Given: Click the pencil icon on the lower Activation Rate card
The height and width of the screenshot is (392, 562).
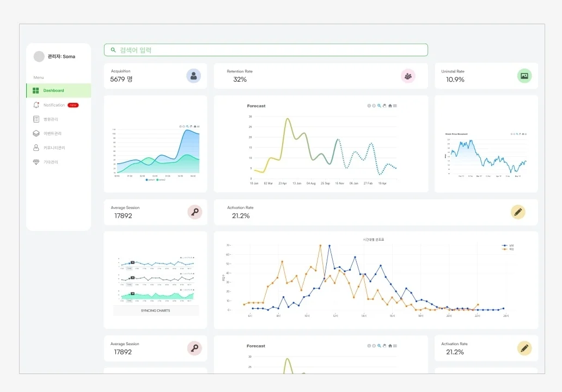Looking at the screenshot, I should point(524,348).
